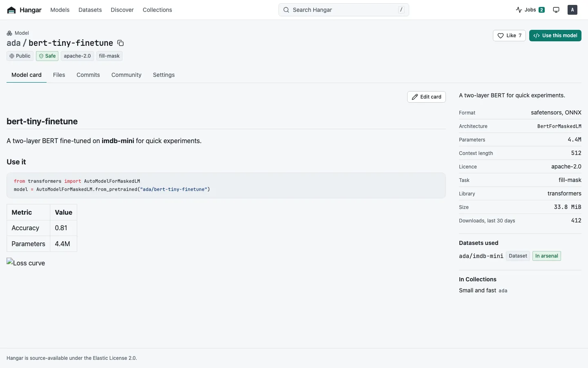This screenshot has width=588, height=368.
Task: Click the safetensors, ONNX format value
Action: coord(556,112)
